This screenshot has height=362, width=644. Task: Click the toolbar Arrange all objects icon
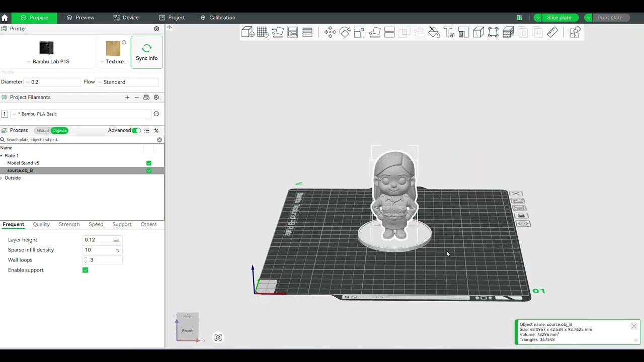pos(292,32)
